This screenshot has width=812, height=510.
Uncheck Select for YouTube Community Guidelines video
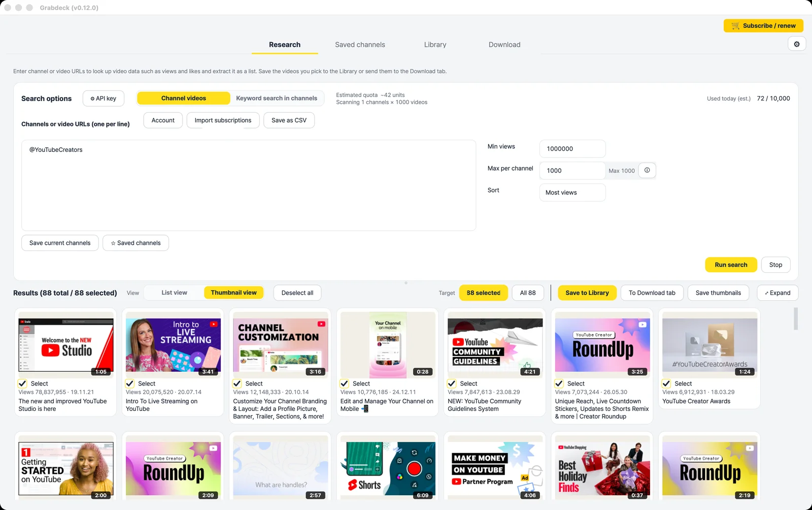tap(452, 384)
